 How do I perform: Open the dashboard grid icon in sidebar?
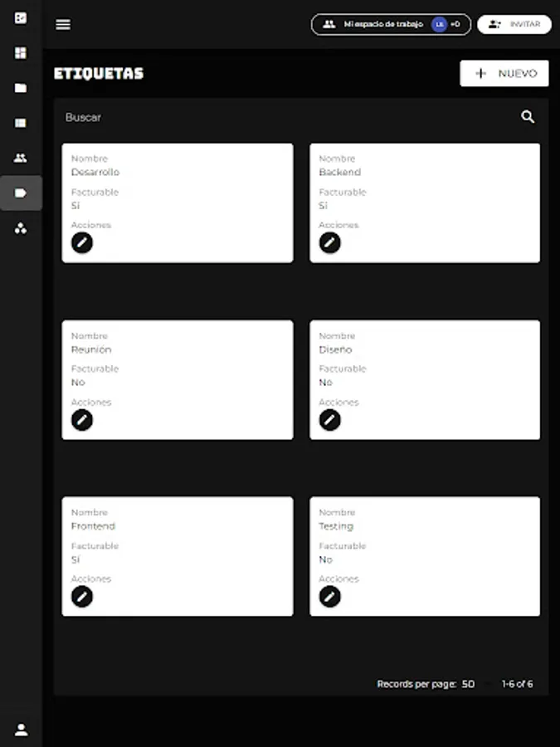tap(21, 53)
